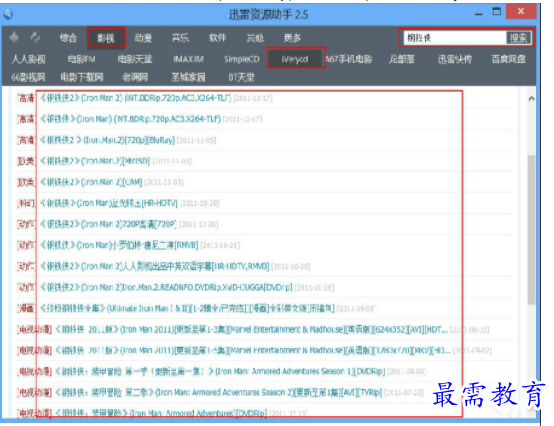Select the 迅雷快传 source
This screenshot has height=426, width=554.
455,59
